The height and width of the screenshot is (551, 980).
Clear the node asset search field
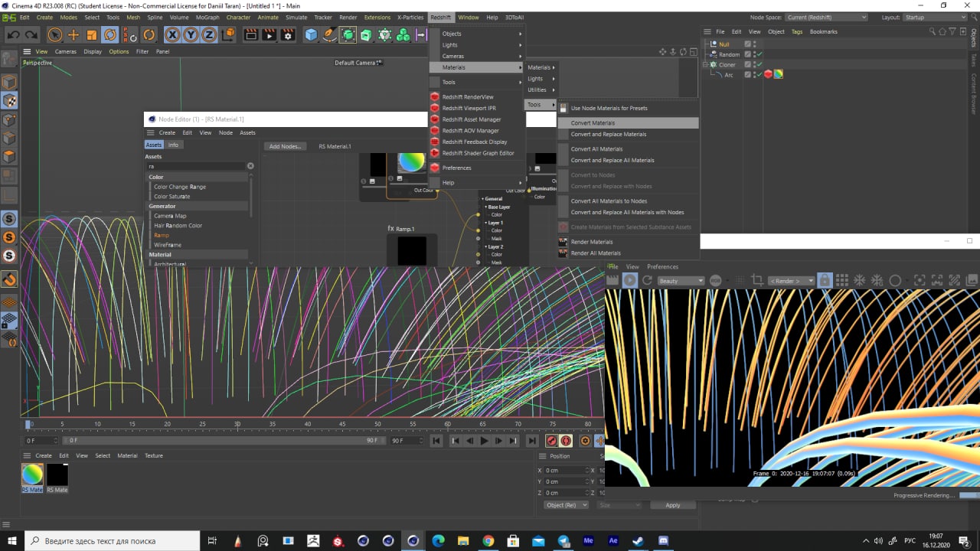(x=250, y=166)
